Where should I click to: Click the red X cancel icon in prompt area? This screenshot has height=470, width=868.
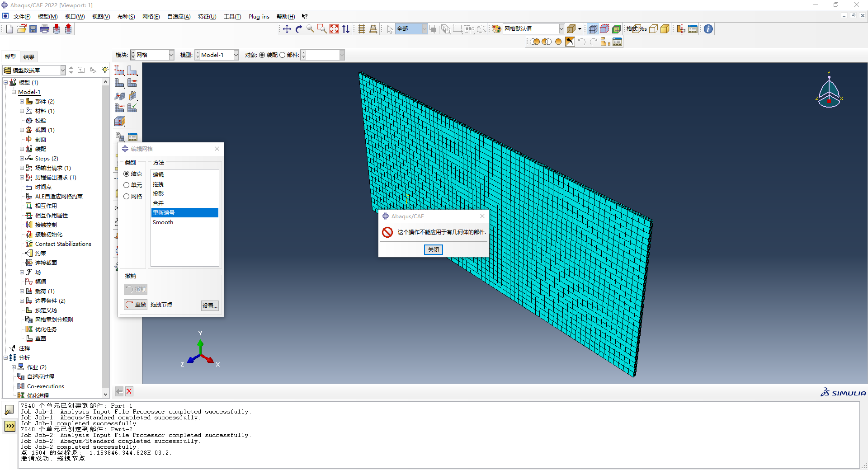(129, 391)
